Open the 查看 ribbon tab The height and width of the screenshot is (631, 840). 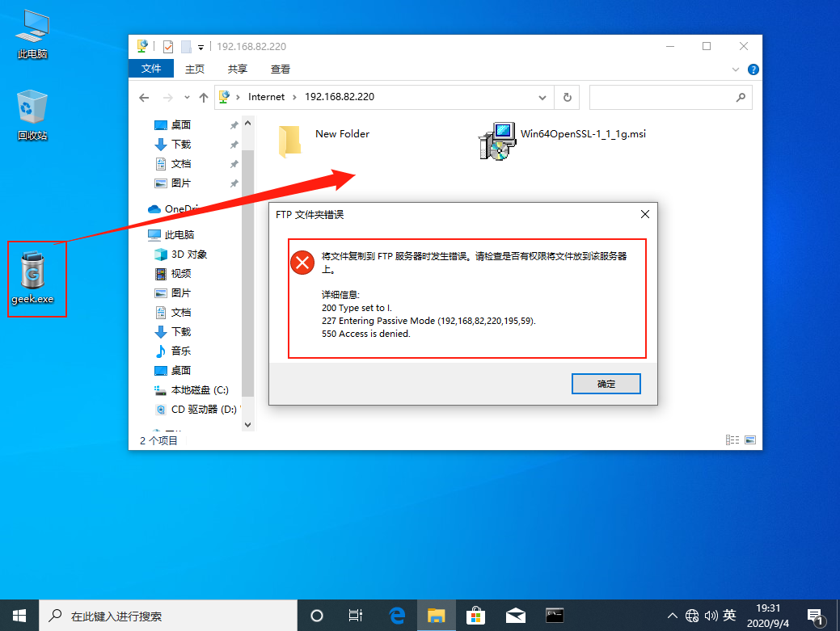click(281, 69)
